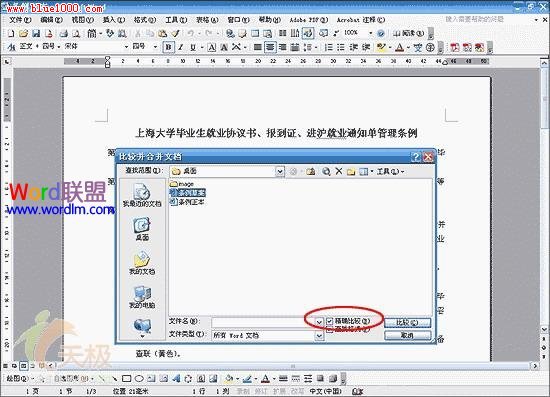
Task: Open the Adobe PDF menu
Action: [309, 20]
